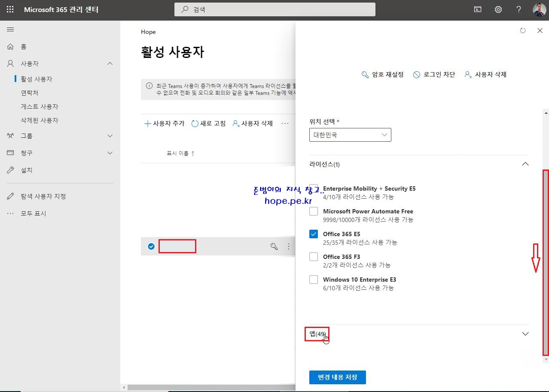Click the refresh icon in the user panel
549x392 pixels.
pyautogui.click(x=523, y=30)
